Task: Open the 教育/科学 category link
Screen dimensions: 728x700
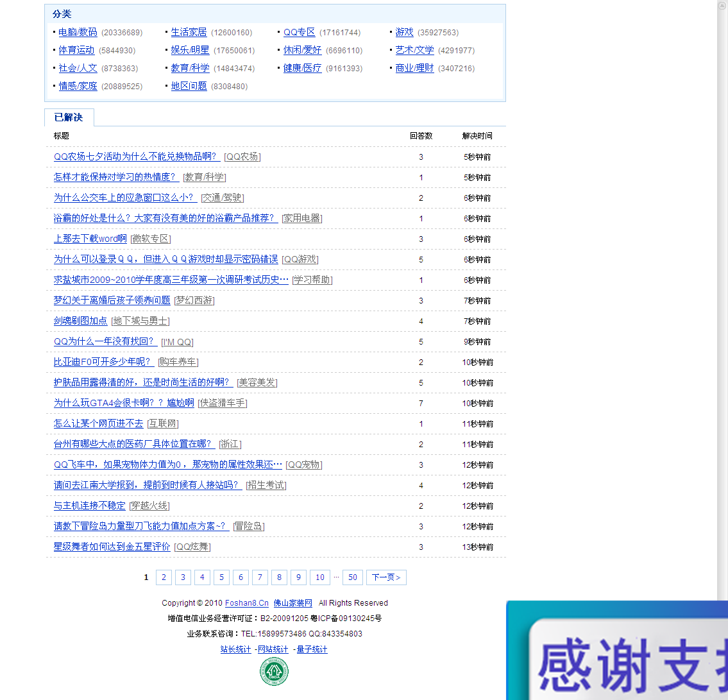Action: click(190, 68)
